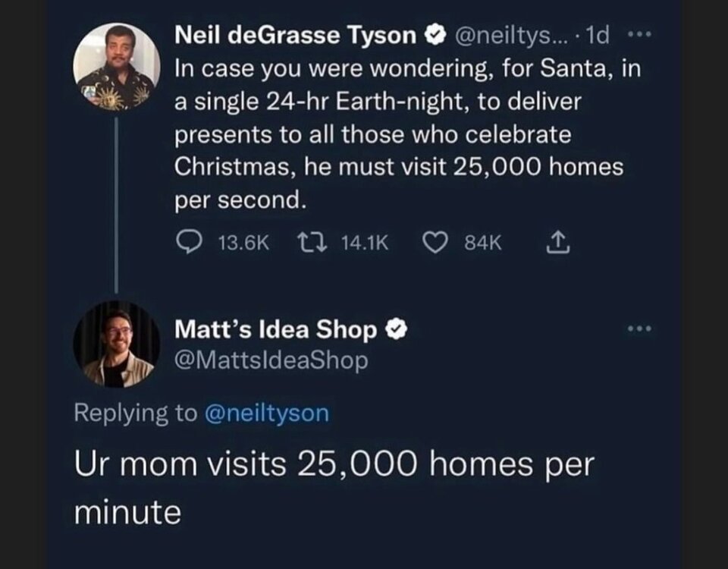
Task: Click Matt's Idea Shop verified badge
Action: tap(396, 329)
